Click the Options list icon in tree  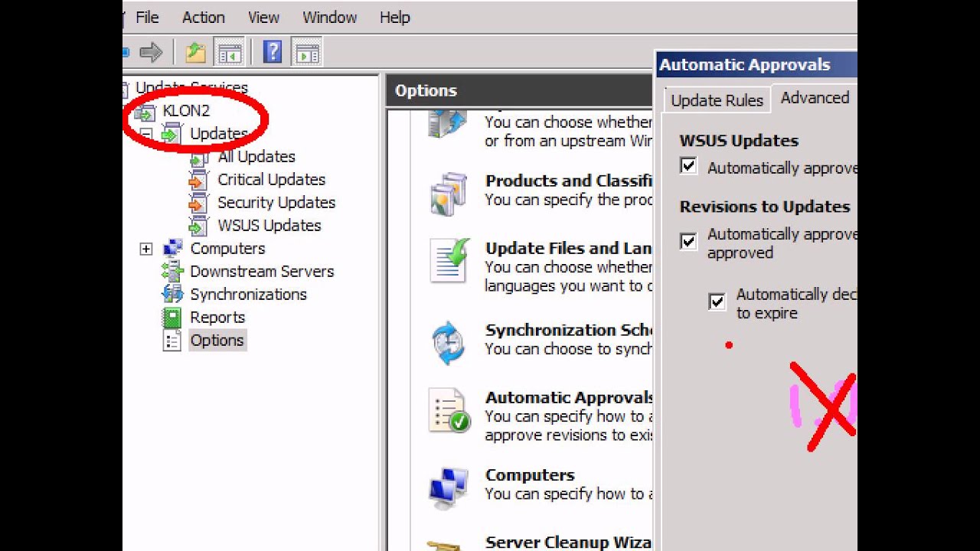click(x=172, y=341)
